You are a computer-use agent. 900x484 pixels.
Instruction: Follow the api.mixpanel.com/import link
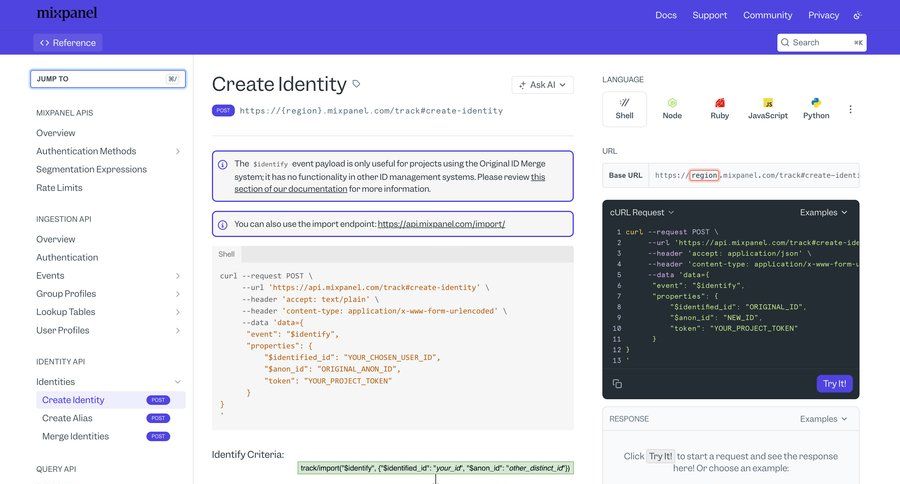click(441, 224)
